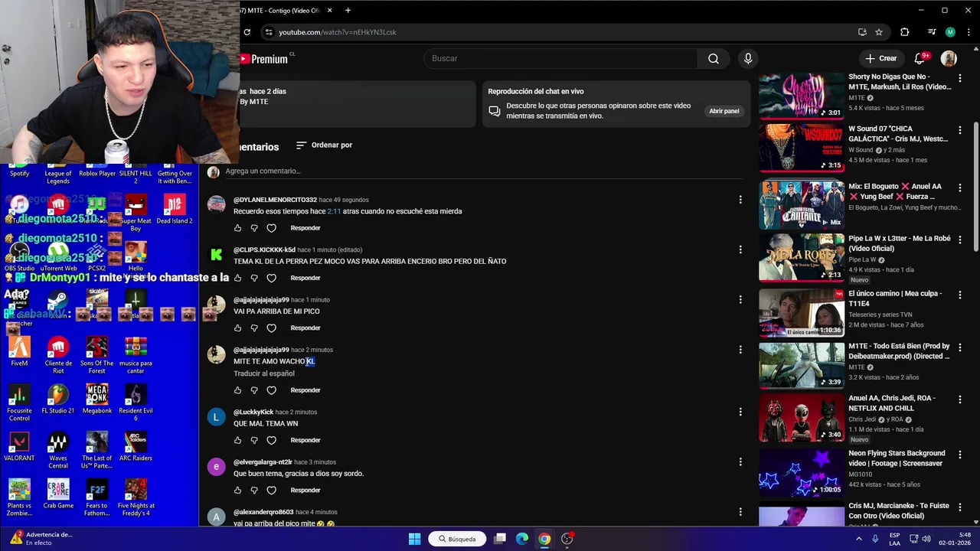This screenshot has width=980, height=551.
Task: Open options for 'NETFLIX AND CHILL' video
Action: [960, 400]
